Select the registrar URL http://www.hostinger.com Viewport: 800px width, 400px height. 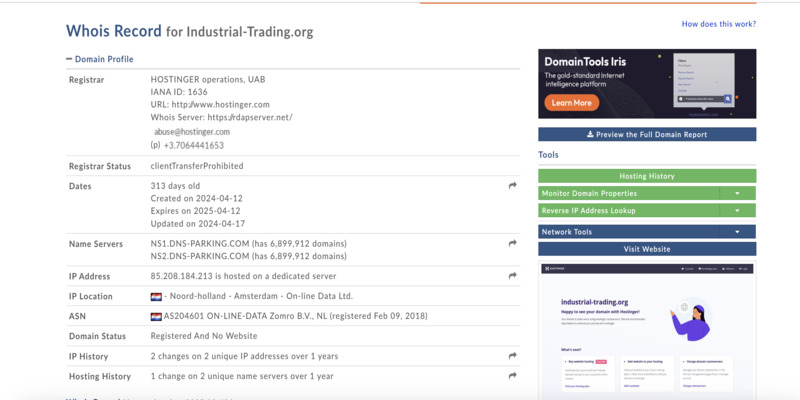(x=220, y=105)
